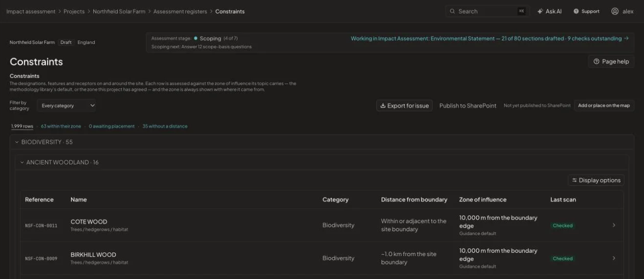
Task: Click Distance from boundary column header
Action: 414,199
